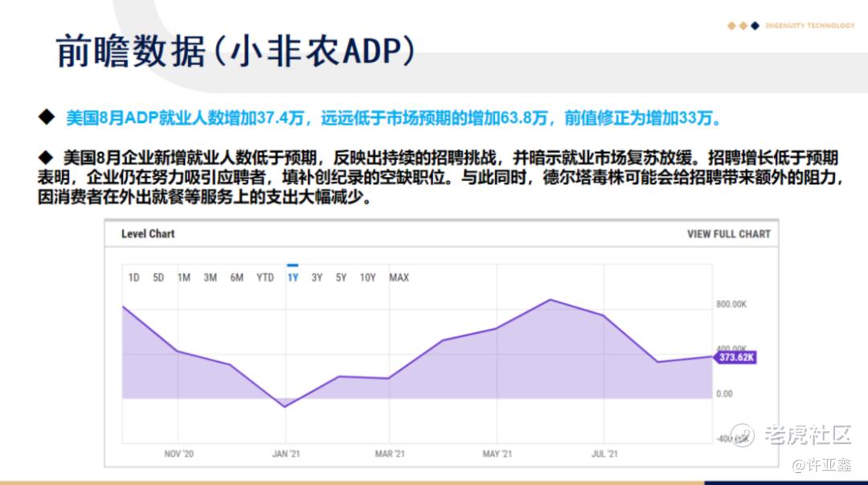Switch chart range to 3M
This screenshot has height=485, width=868.
(210, 277)
